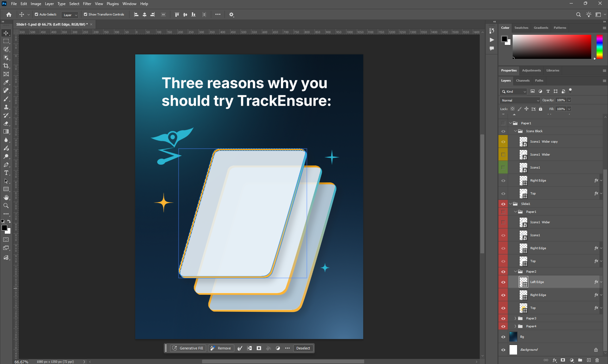
Task: Toggle visibility of the Slide1 group
Action: pyautogui.click(x=503, y=204)
